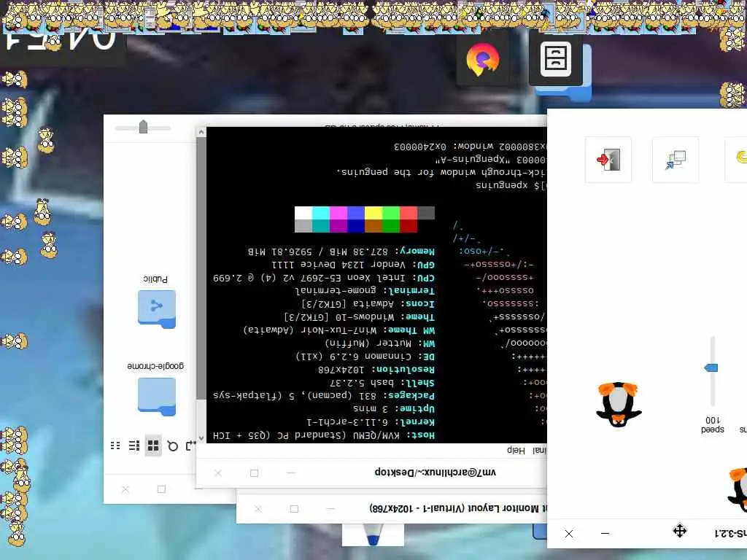This screenshot has width=747, height=560.
Task: Minimize the xpenguins window
Action: [x=605, y=533]
